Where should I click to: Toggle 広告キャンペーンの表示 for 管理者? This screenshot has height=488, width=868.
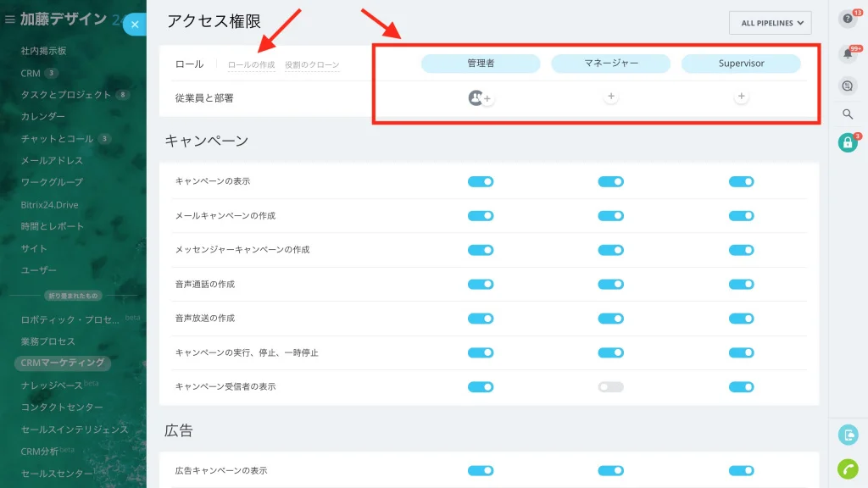click(x=481, y=471)
